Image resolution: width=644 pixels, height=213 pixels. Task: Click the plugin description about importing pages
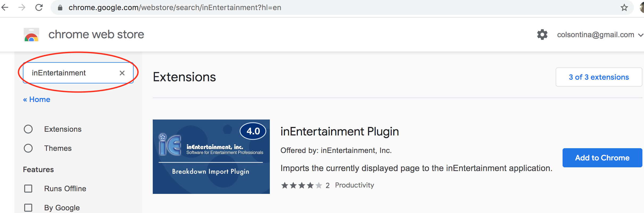coord(416,168)
